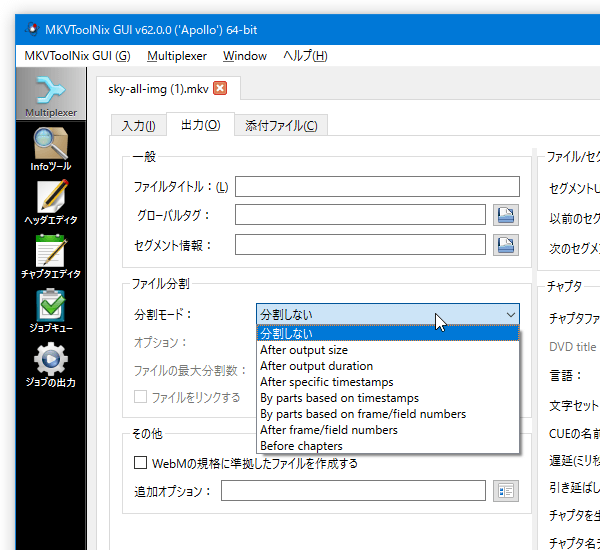Open the job output (ジョブの出力) view

point(51,365)
